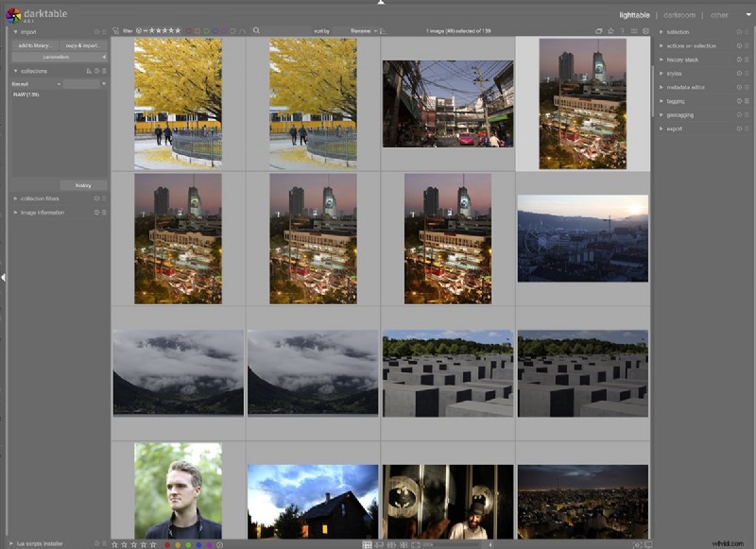The height and width of the screenshot is (549, 756).
Task: Apply one star filter in top toolbar
Action: [x=153, y=30]
